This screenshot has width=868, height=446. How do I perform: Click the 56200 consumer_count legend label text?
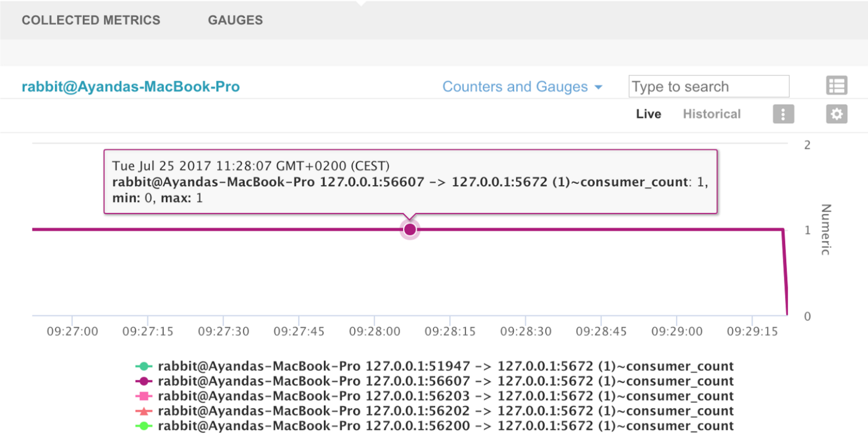coord(445,426)
